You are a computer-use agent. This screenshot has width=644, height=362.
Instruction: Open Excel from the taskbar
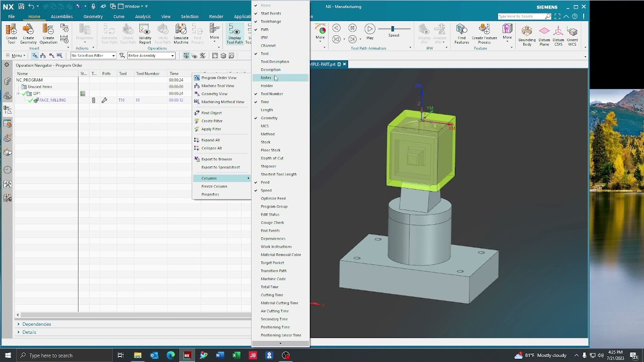(236, 355)
